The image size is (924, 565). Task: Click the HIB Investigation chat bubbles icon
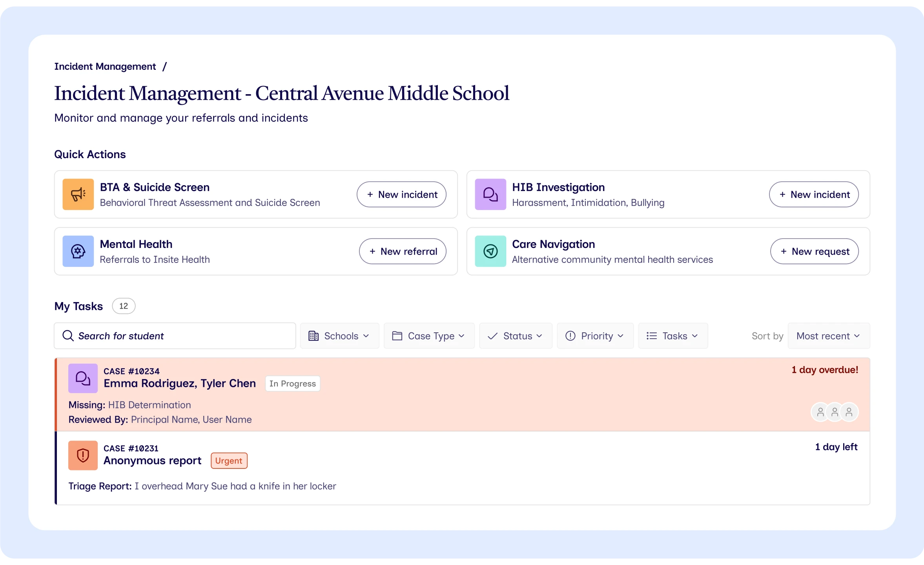pos(490,194)
